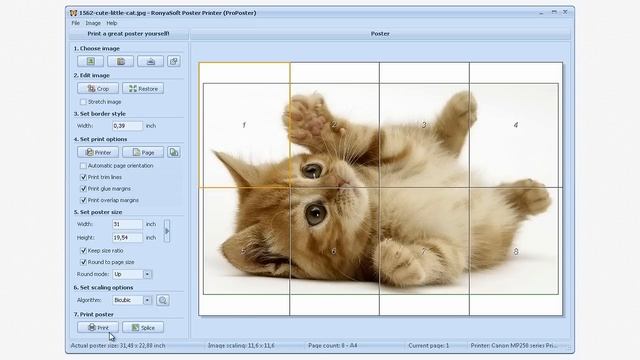Select poster page 7

click(424, 251)
